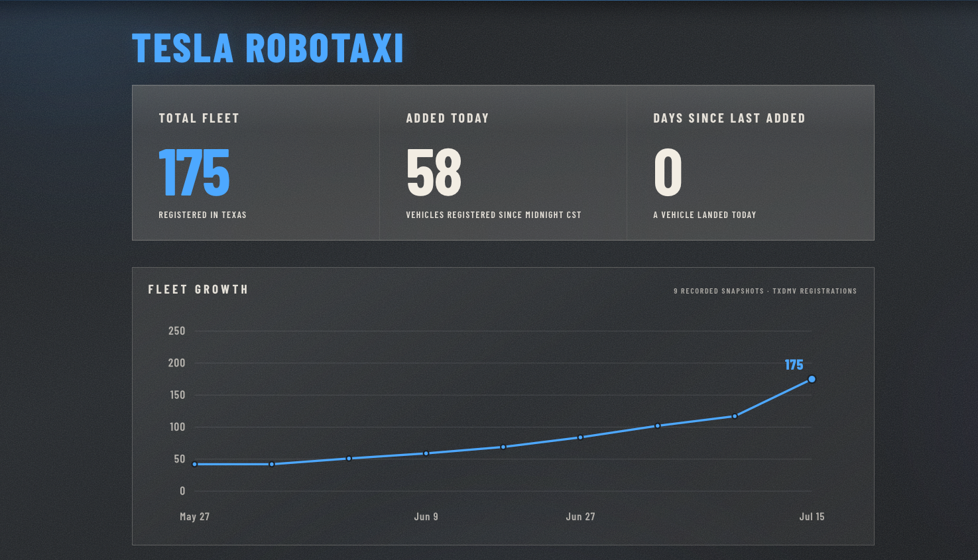Click the 50 y-axis label
Viewport: 978px width, 560px height.
point(180,459)
